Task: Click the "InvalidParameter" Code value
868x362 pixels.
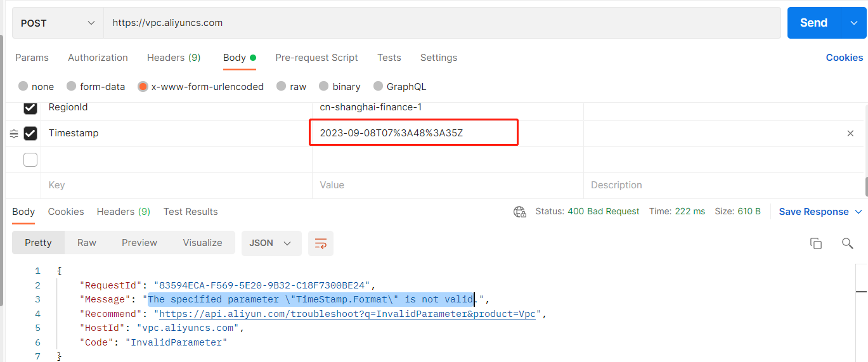Action: pyautogui.click(x=176, y=342)
